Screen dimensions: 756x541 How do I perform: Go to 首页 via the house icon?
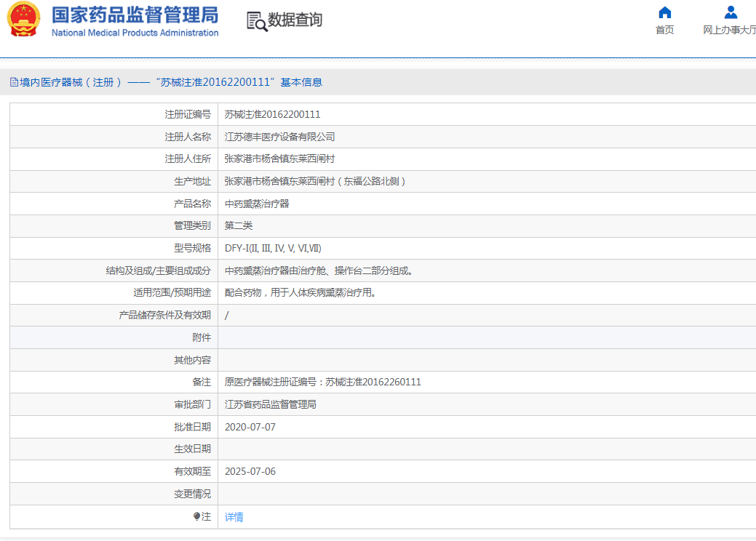pos(665,12)
